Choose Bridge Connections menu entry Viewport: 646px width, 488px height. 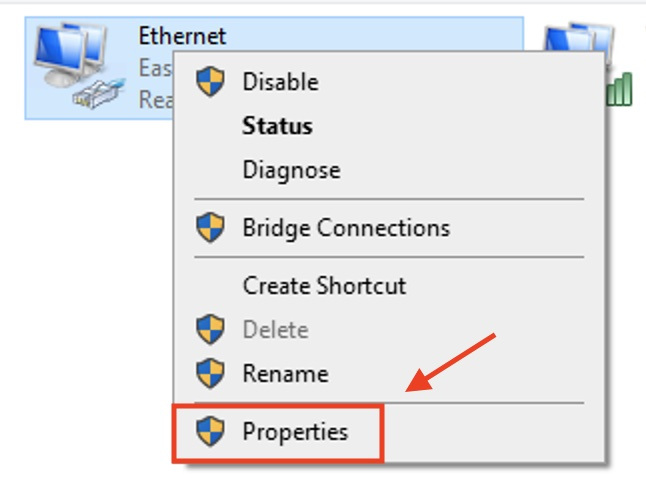[x=346, y=228]
